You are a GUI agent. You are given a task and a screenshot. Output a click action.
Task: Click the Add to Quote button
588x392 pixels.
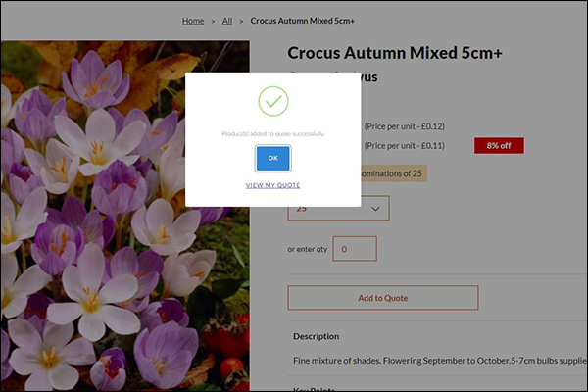click(382, 298)
